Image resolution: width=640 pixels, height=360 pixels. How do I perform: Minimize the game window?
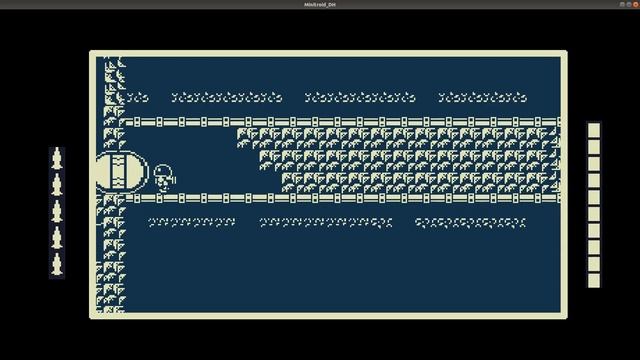point(622,4)
